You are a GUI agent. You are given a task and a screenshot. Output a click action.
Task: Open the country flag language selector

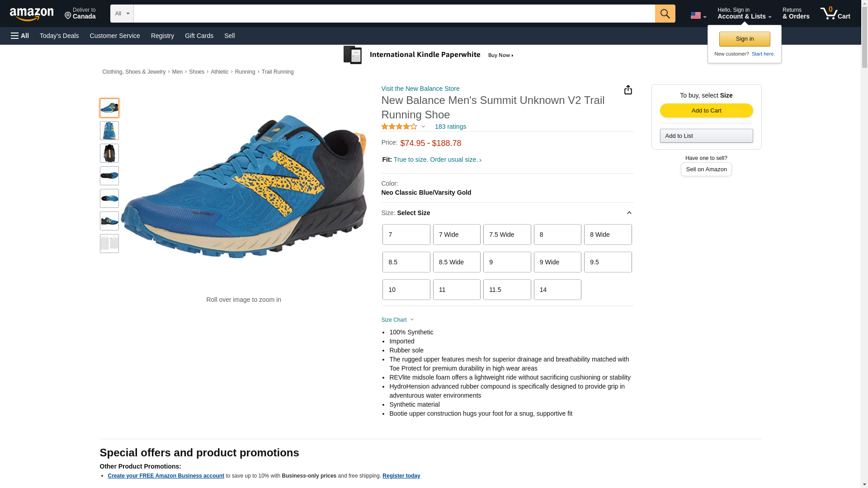click(698, 15)
